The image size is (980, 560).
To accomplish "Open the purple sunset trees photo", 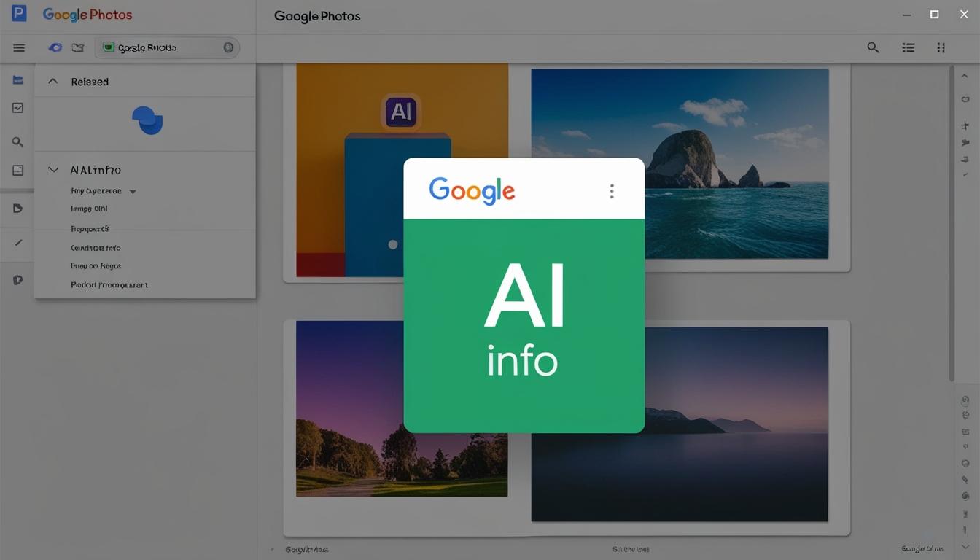I will point(402,408).
